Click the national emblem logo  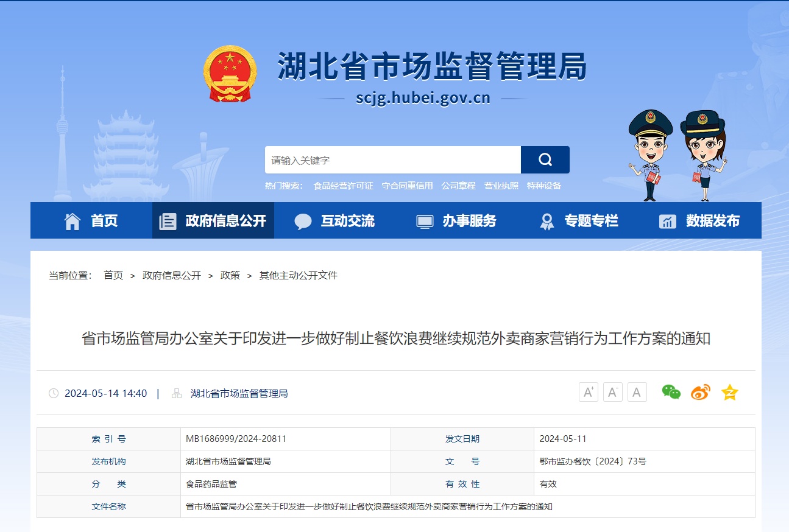point(230,74)
